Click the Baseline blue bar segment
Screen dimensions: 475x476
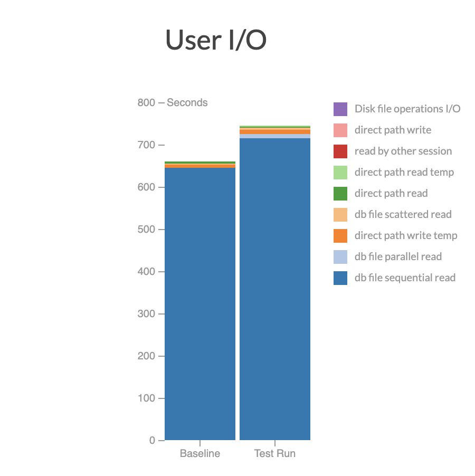(200, 303)
